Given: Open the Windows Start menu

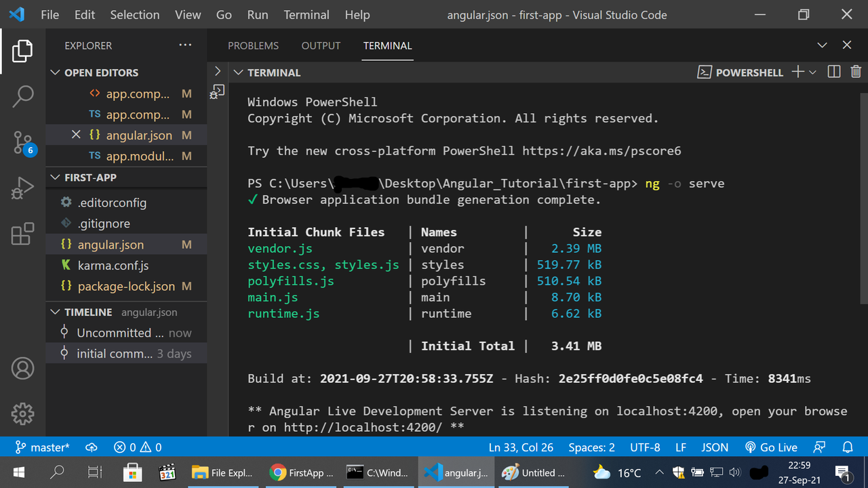Looking at the screenshot, I should tap(19, 472).
